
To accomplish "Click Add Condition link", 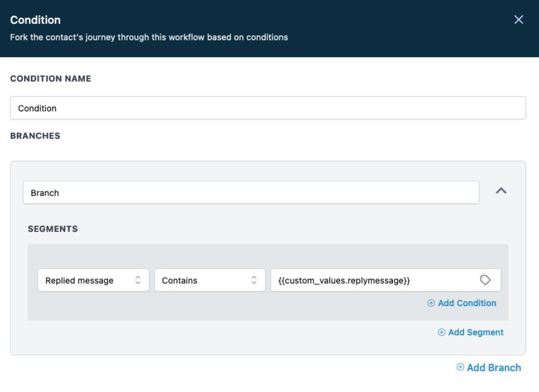I will 462,303.
